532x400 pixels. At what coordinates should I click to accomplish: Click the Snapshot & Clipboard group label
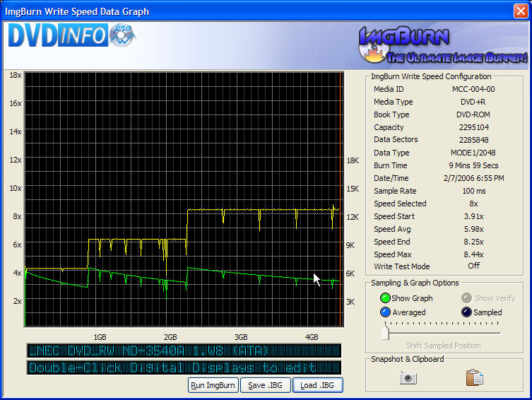pyautogui.click(x=407, y=359)
